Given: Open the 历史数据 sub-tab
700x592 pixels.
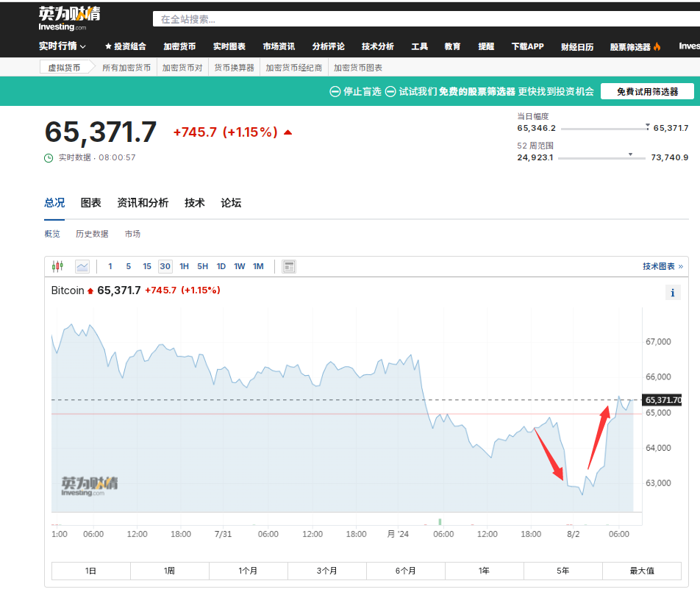Looking at the screenshot, I should tap(92, 234).
